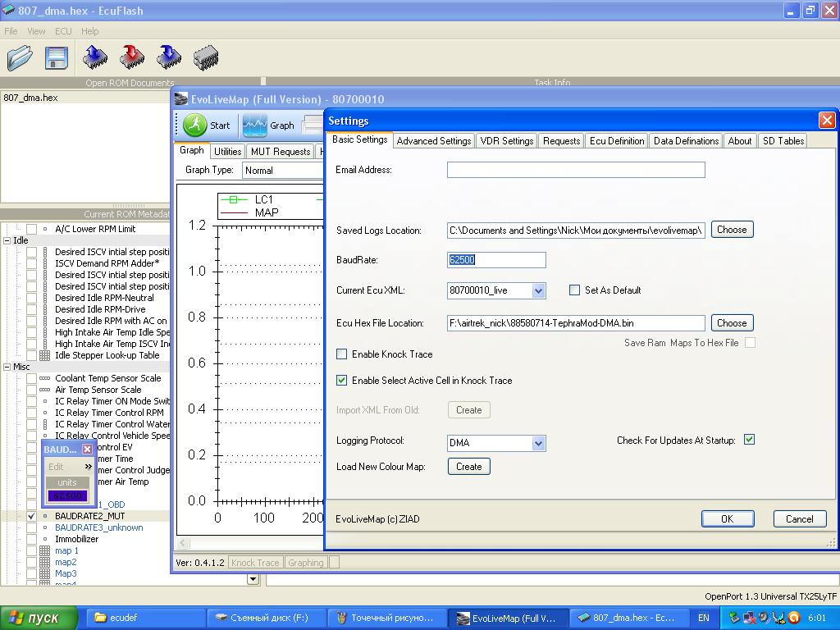Click the Email Address input field
840x630 pixels.
575,170
